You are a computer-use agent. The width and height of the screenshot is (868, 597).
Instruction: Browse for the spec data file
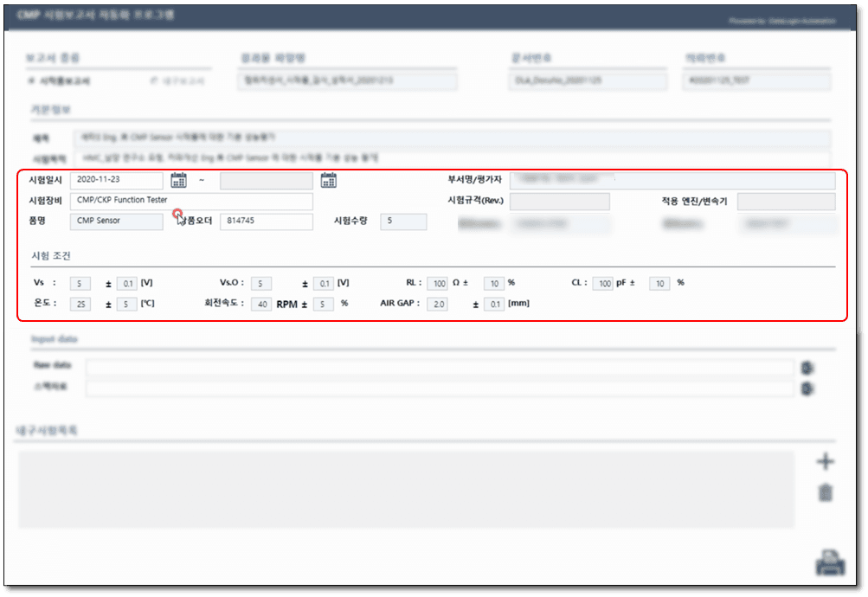tap(807, 388)
